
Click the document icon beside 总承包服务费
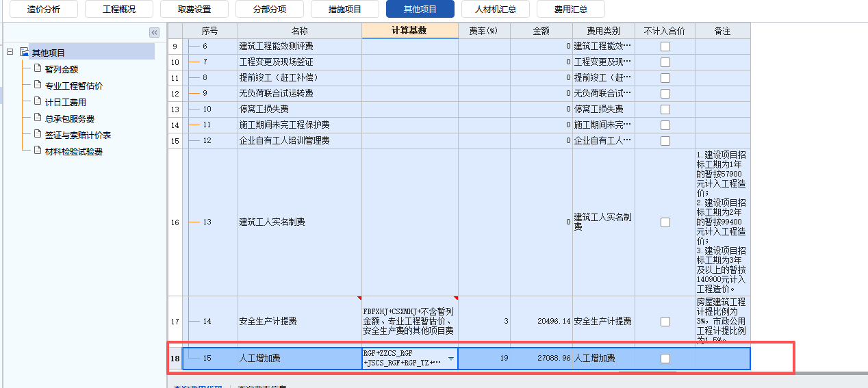tap(38, 117)
